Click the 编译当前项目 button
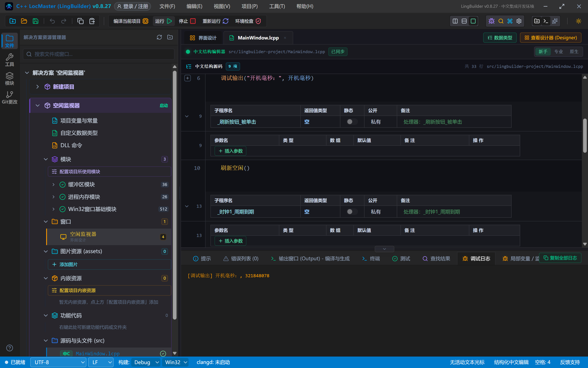Screen dimensions: 588x368 [131, 21]
